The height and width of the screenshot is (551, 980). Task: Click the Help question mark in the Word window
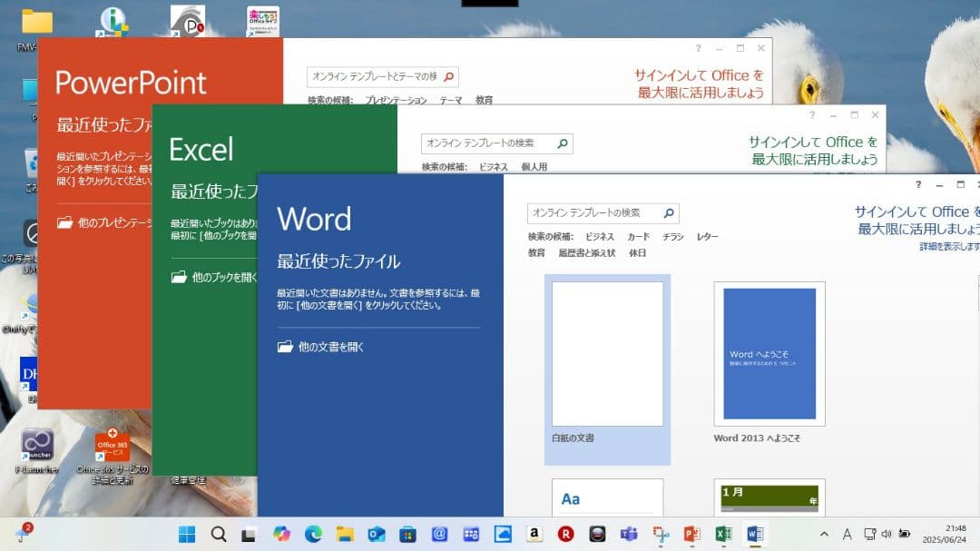pyautogui.click(x=918, y=184)
